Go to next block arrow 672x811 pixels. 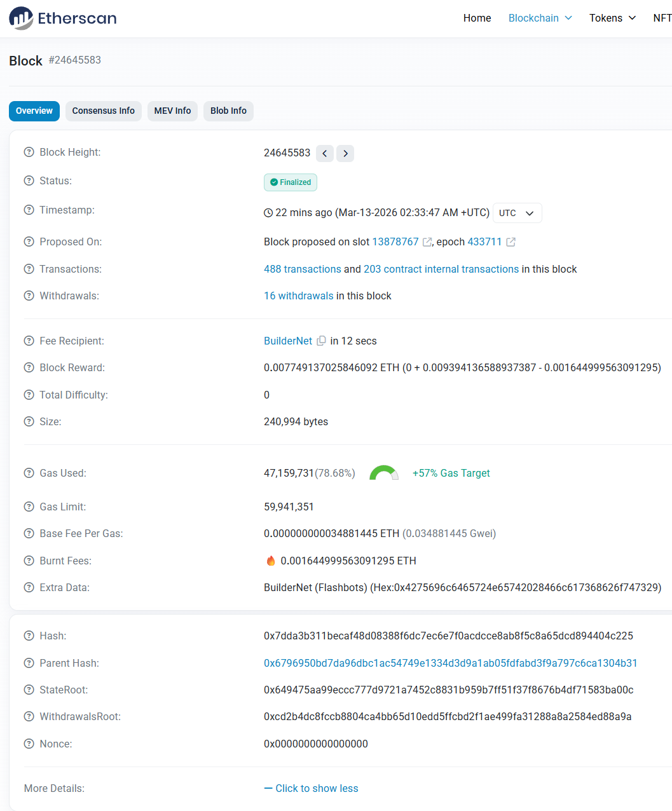pyautogui.click(x=345, y=153)
